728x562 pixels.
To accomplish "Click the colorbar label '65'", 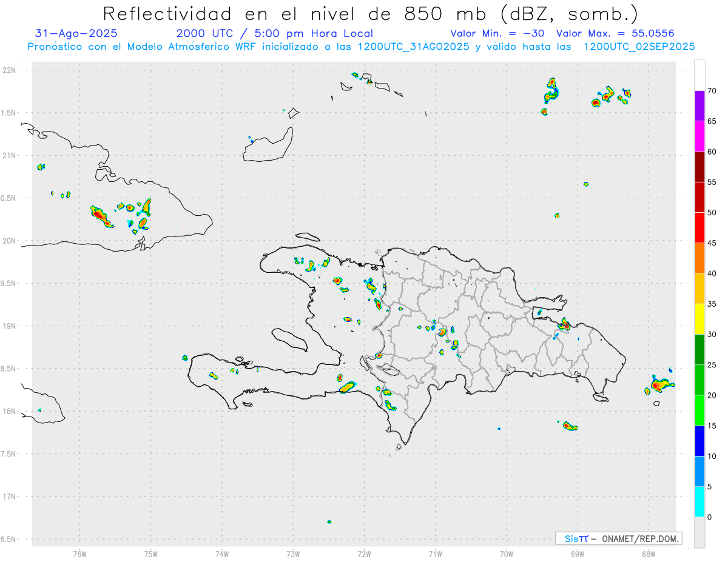I will point(712,121).
